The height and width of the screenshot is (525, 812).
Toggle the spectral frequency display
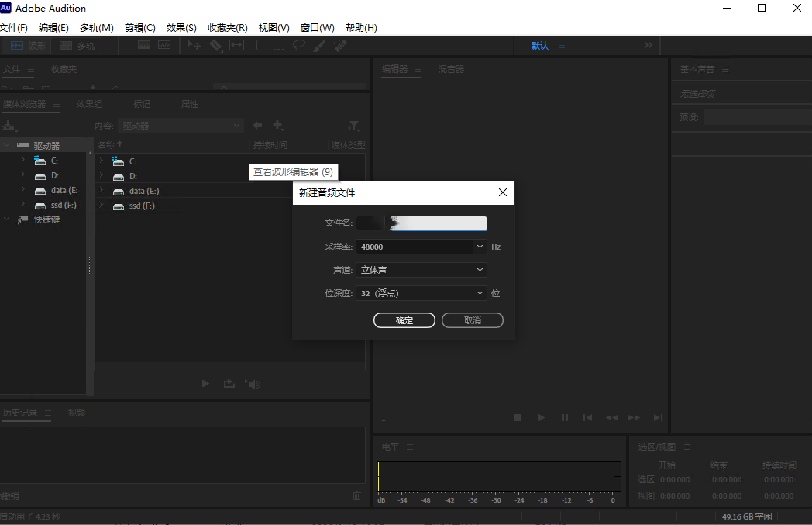(x=144, y=45)
